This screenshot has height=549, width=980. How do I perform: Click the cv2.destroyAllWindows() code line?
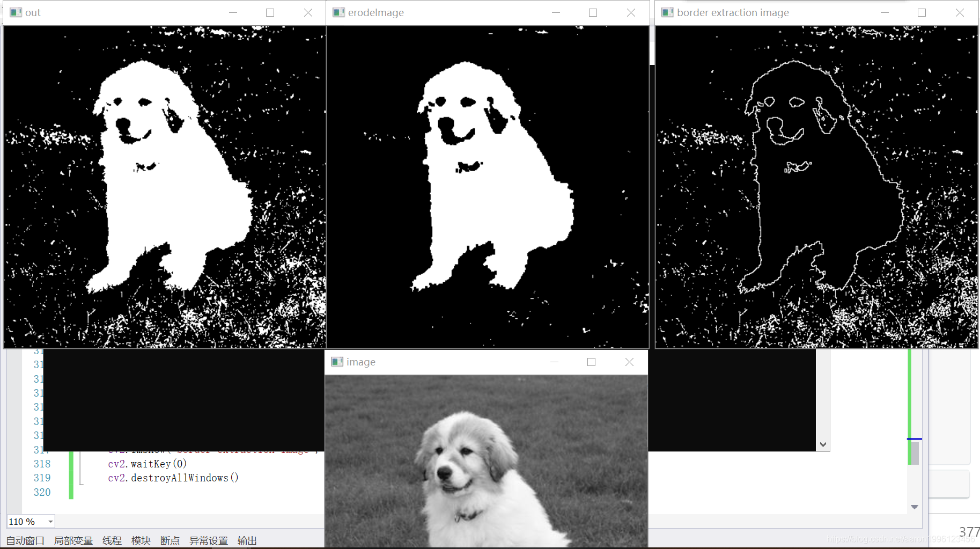[x=173, y=478]
